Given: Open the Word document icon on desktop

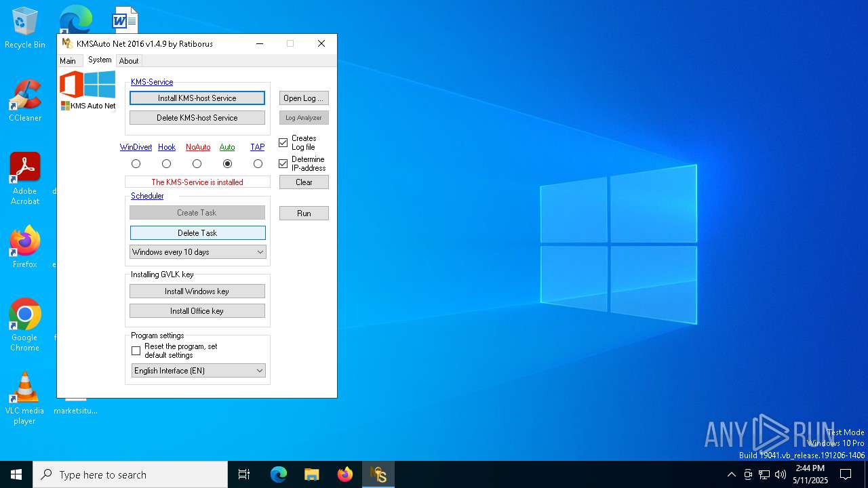Looking at the screenshot, I should coord(125,19).
